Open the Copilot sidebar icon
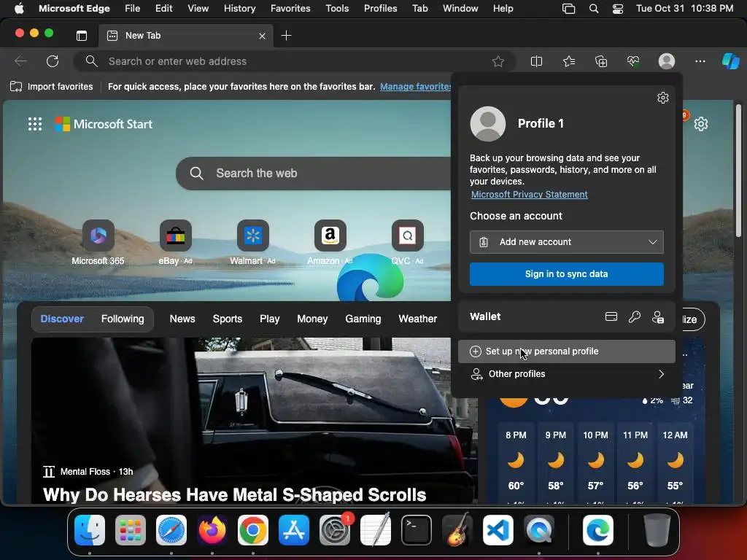The height and width of the screenshot is (560, 747). click(x=731, y=61)
